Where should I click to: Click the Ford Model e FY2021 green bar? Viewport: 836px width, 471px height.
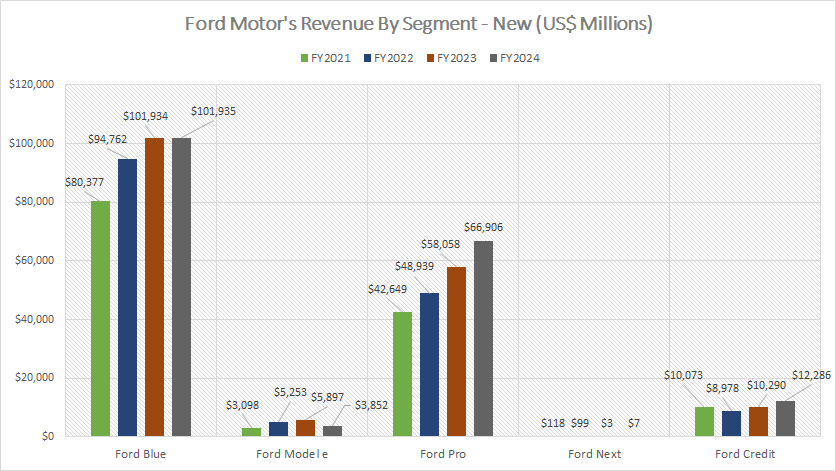click(x=252, y=432)
